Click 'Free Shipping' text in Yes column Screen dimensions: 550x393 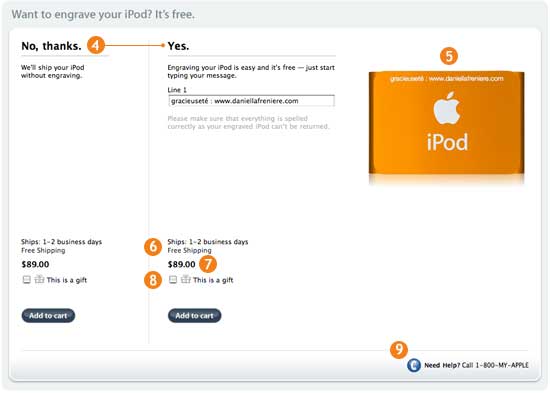coord(189,251)
